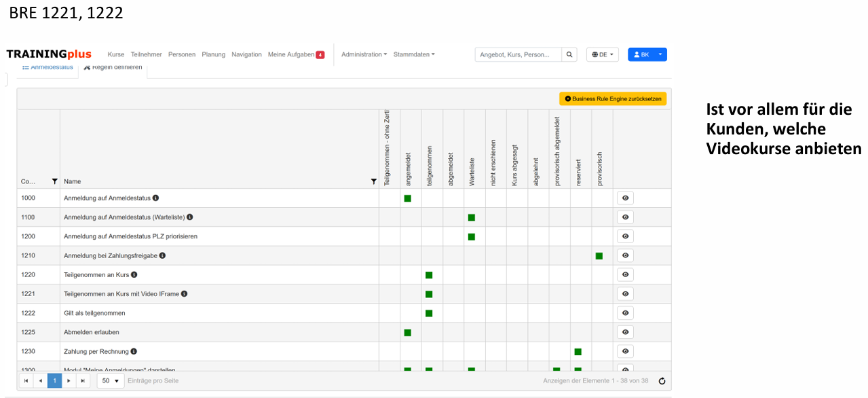868x398 pixels.
Task: Click Business Rule Engine zurücksetzen button
Action: point(613,98)
